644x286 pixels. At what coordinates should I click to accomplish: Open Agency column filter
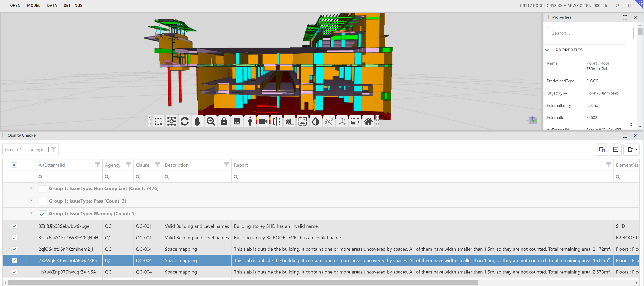[128, 165]
